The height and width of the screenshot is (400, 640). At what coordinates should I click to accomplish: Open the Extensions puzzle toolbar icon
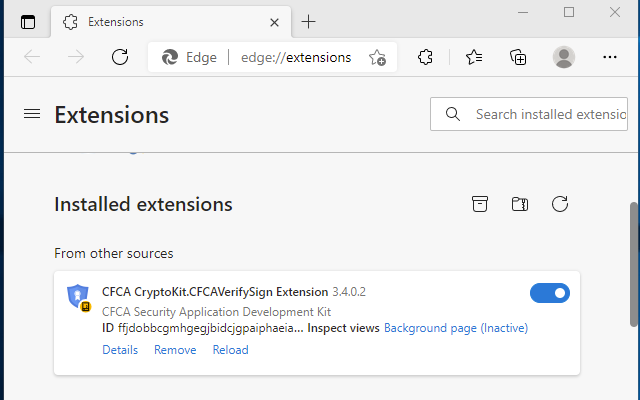425,57
